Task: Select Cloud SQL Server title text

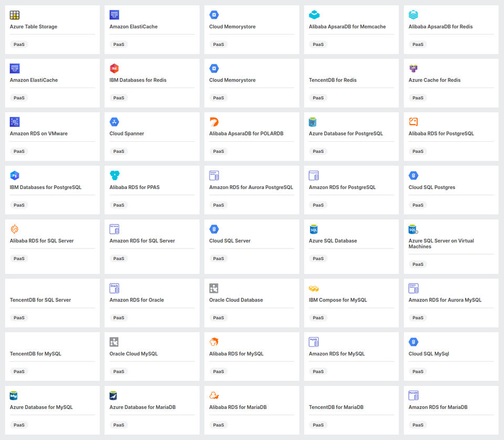Action: click(x=230, y=240)
